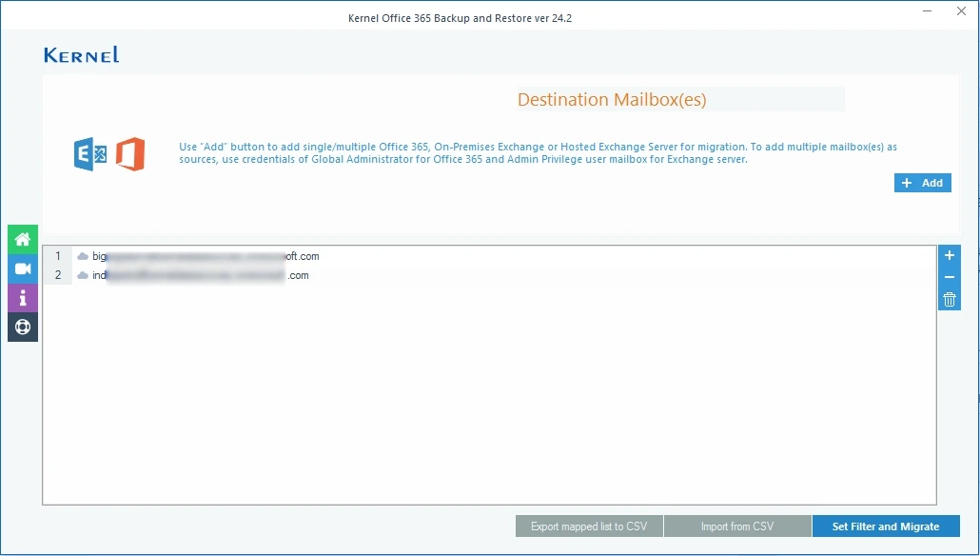
Task: Click the minus icon beside mailbox list
Action: [950, 277]
